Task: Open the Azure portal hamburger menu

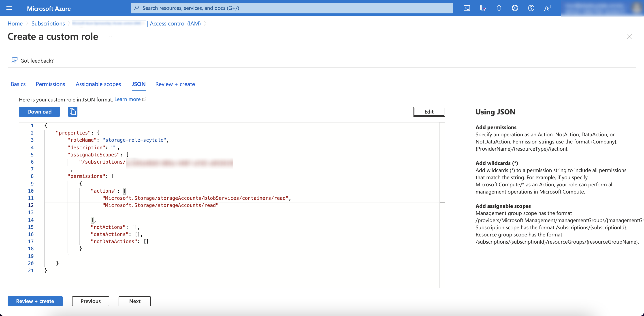Action: 9,8
